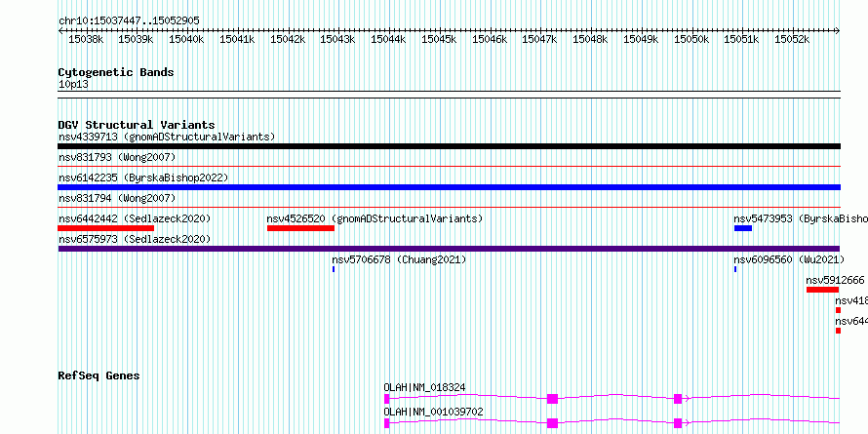Click the 15041k ruler tick label

tap(237, 39)
